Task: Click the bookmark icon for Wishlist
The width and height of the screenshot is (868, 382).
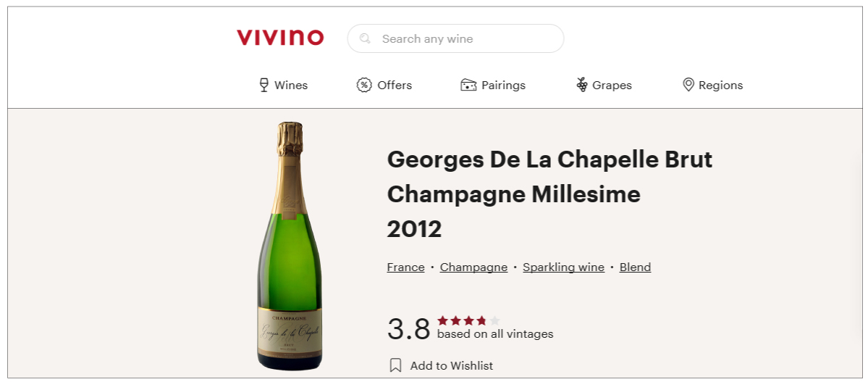Action: click(395, 365)
